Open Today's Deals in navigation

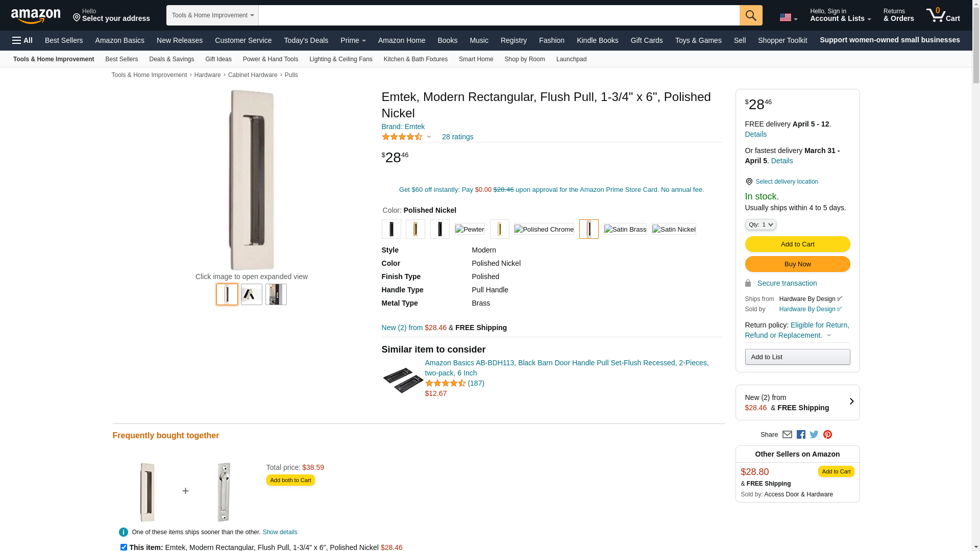tap(306, 40)
